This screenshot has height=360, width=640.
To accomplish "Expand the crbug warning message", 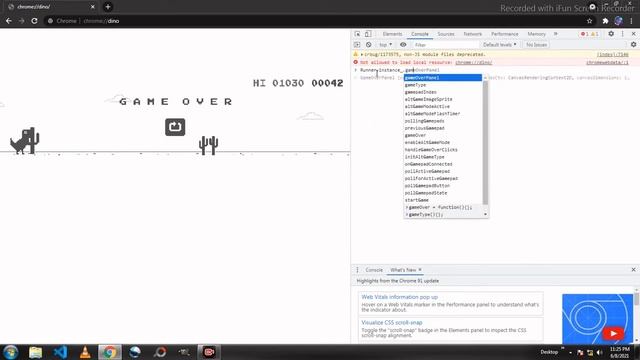I will pos(362,54).
